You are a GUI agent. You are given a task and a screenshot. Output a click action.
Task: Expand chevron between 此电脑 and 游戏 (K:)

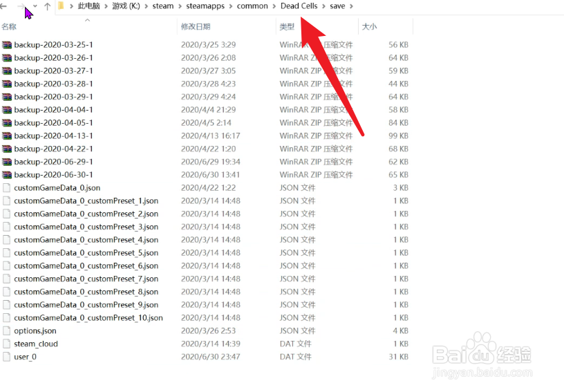pos(106,6)
